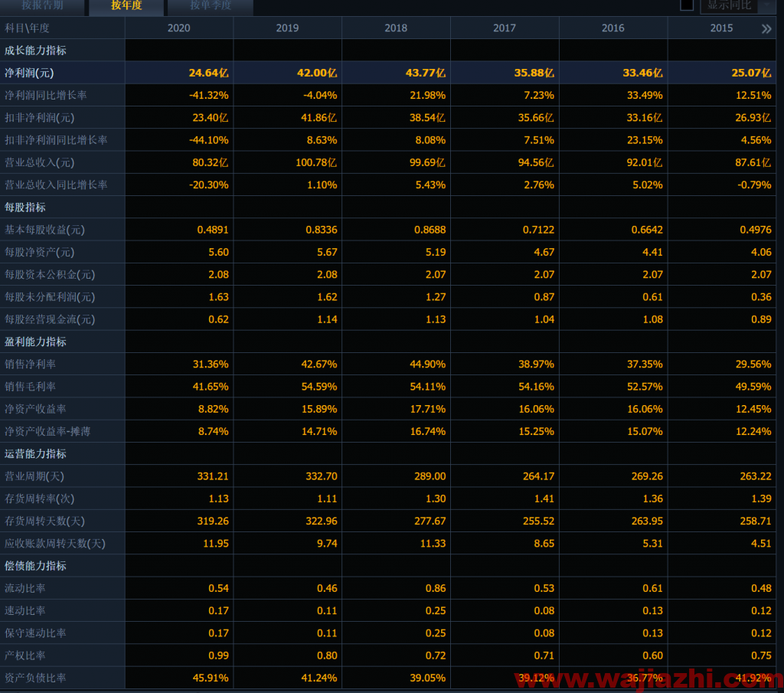Click the revenue growth cell -20.30%
Image resolution: width=784 pixels, height=693 pixels.
[x=208, y=185]
